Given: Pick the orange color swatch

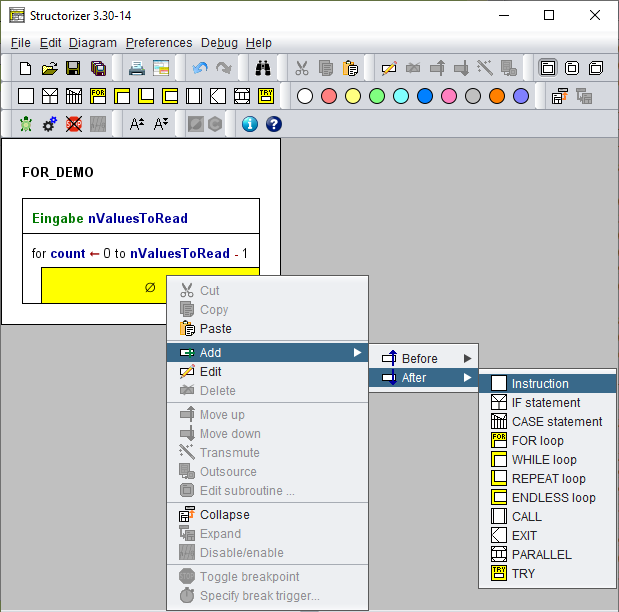Looking at the screenshot, I should [497, 96].
